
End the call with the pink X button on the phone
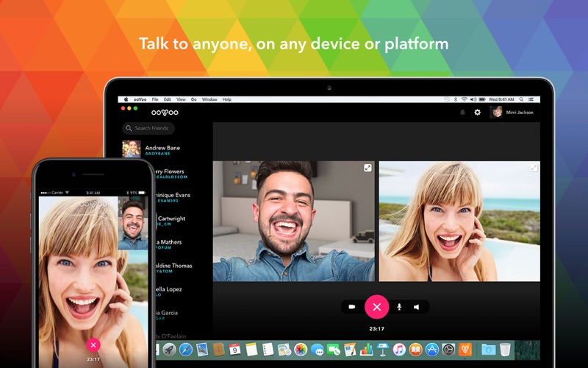point(93,344)
